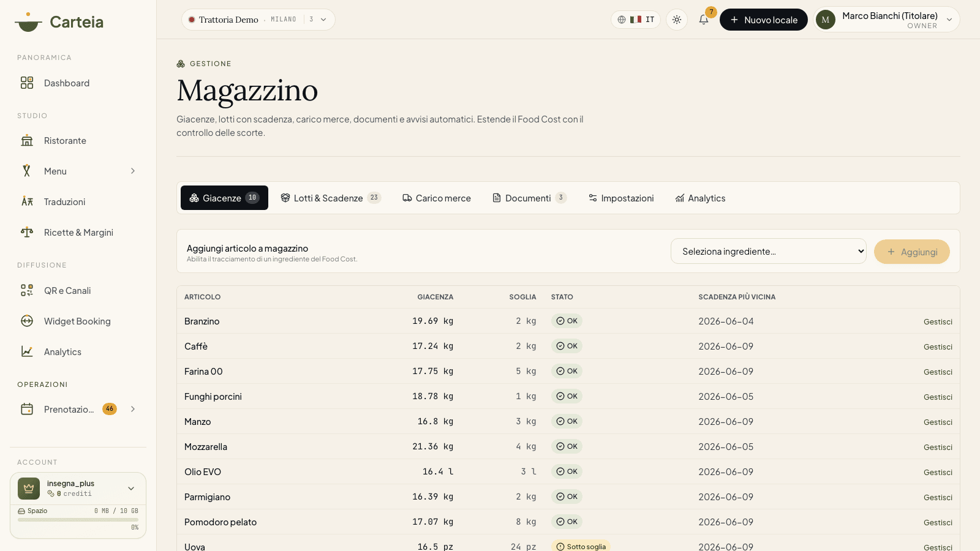Open Widget Booking icon

coord(27,321)
